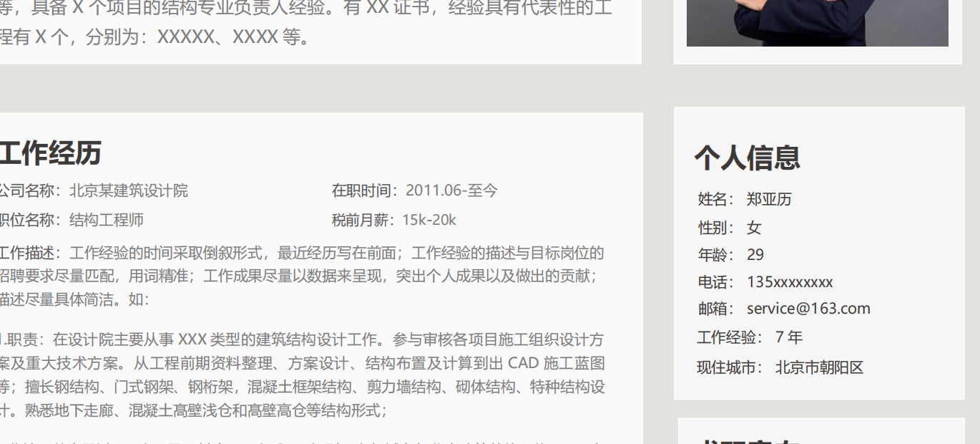Click the 税前月薪 label

pyautogui.click(x=364, y=220)
